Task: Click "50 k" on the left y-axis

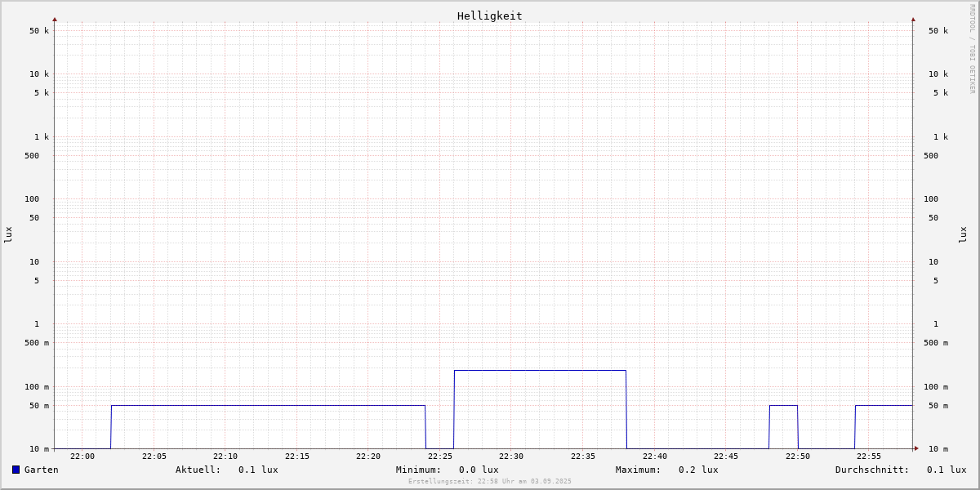Action: pyautogui.click(x=39, y=31)
